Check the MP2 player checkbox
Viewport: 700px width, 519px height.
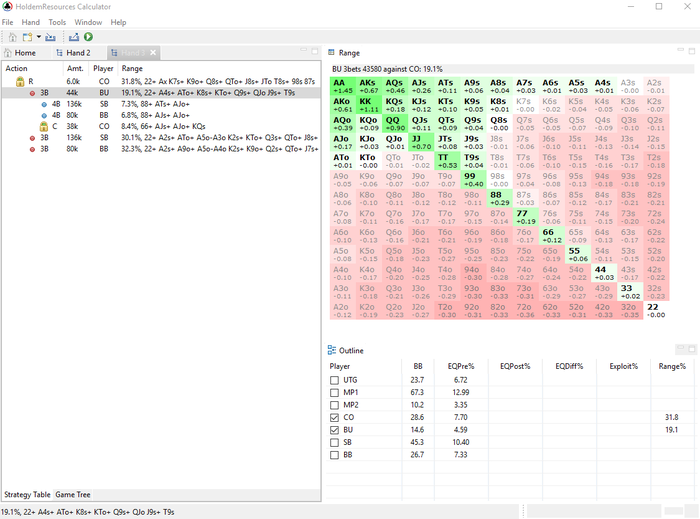point(334,405)
